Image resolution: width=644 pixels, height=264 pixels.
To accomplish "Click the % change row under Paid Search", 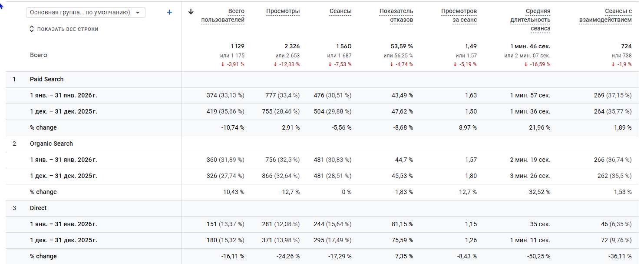I will click(x=43, y=127).
